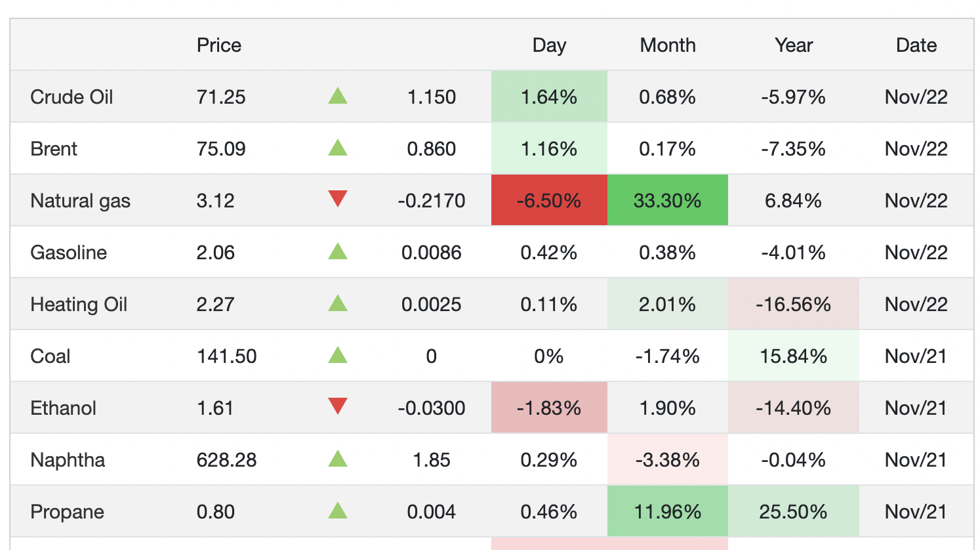Viewport: 980px width, 550px height.
Task: Click the green up arrow for Brent
Action: click(x=338, y=148)
